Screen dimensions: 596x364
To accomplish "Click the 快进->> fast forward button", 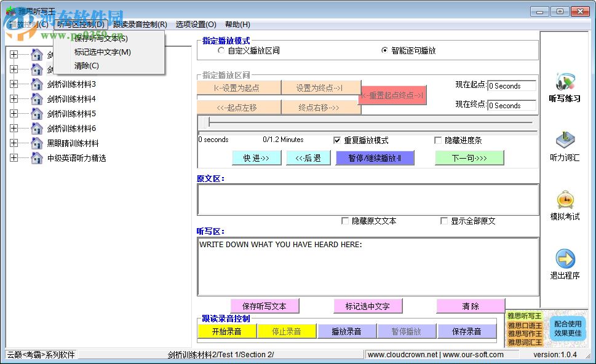I will click(x=256, y=157).
